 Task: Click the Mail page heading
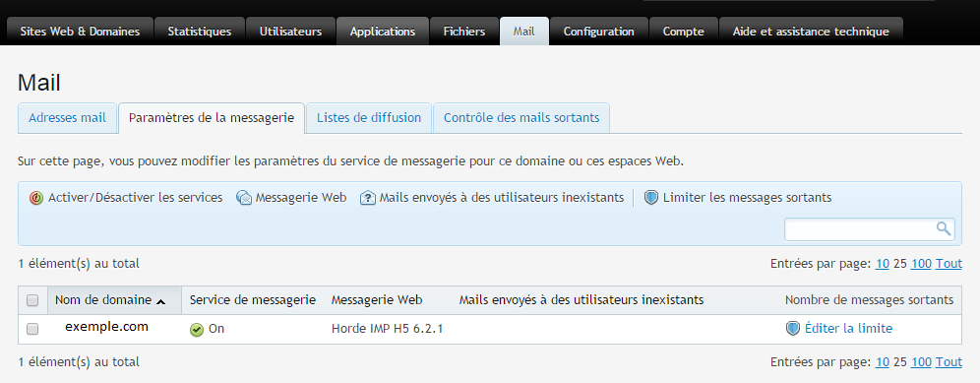tap(39, 83)
